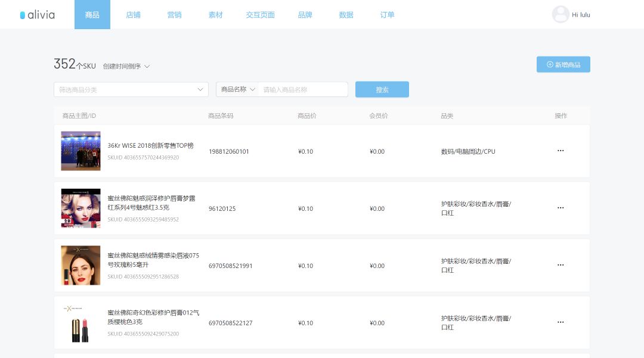Screen dimensions: 644x358
Task: Open more actions for barcode 6970508521991 product
Action: point(560,265)
